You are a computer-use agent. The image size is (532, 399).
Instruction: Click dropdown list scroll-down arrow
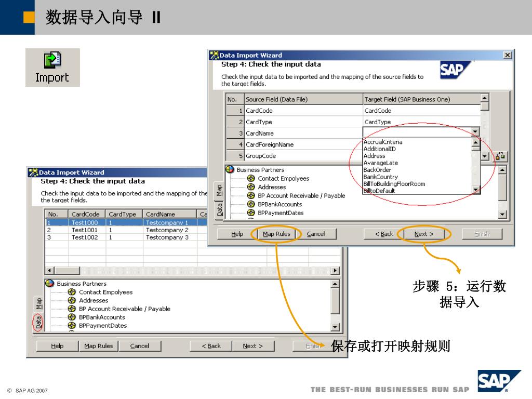(x=476, y=190)
